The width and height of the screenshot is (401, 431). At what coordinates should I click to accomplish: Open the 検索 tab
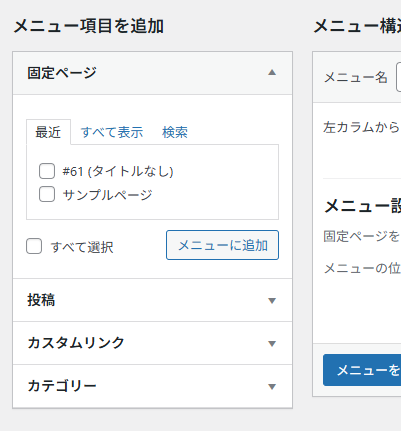[175, 132]
